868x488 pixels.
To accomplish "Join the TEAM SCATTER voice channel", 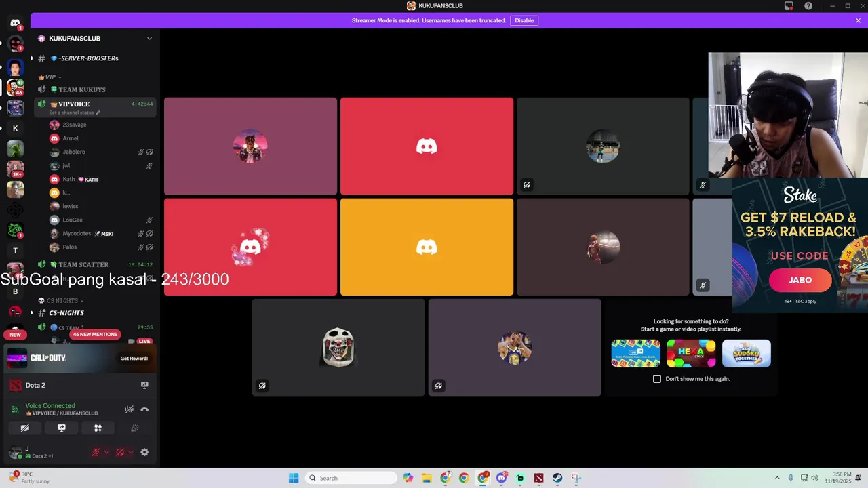I will pos(95,264).
